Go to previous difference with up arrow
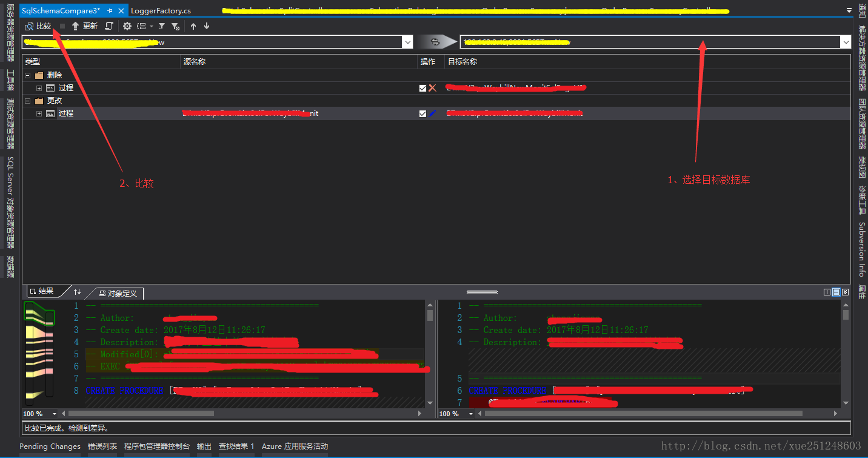This screenshot has height=458, width=868. pos(193,26)
